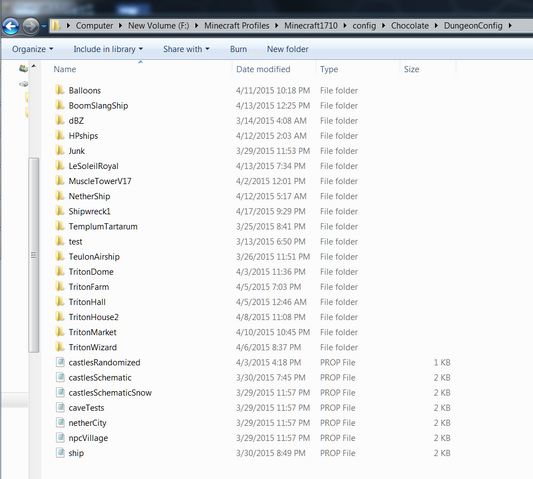Screen dimensions: 533x479
Task: Select the Shipwreck1 folder icon
Action: pyautogui.click(x=60, y=211)
